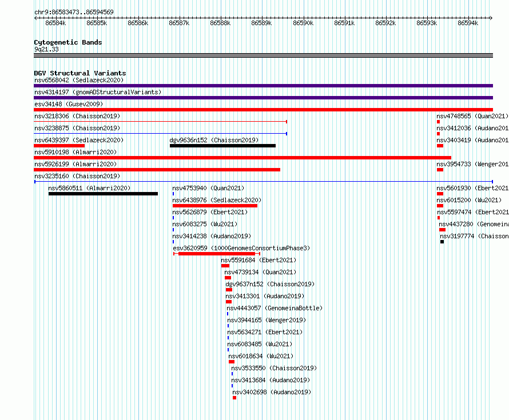This screenshot has width=509, height=420.
Task: Open the nsv6015200 (Wu2021) label
Action: tap(469, 200)
